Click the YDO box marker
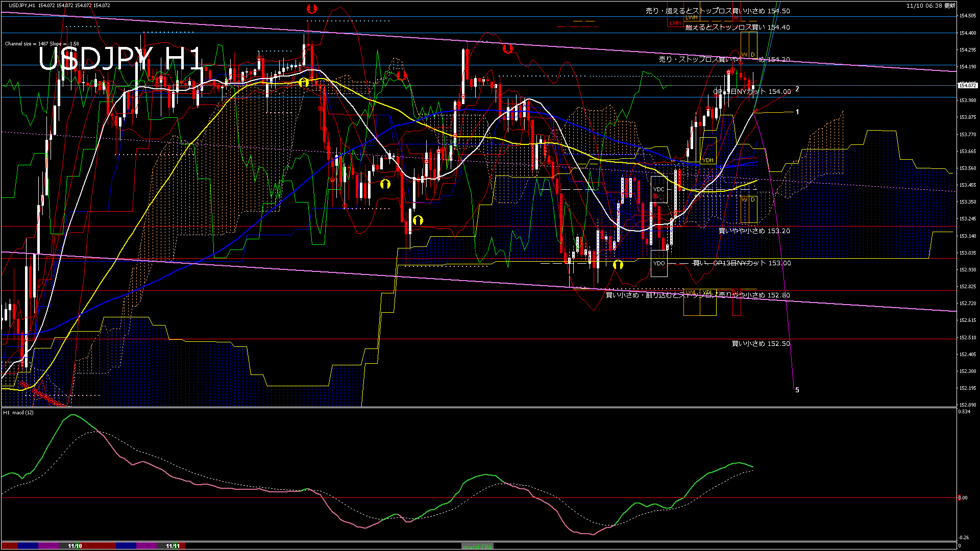The height and width of the screenshot is (551, 980). pyautogui.click(x=659, y=263)
